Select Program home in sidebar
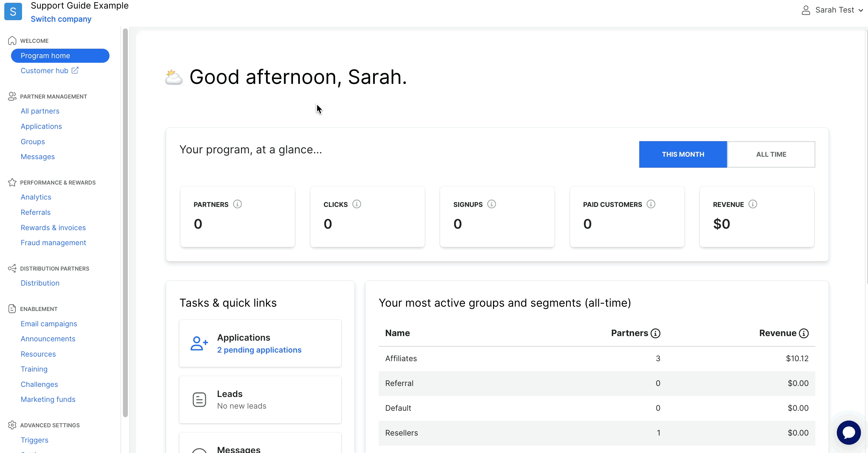Screen dimensions: 868x453 pyautogui.click(x=60, y=56)
